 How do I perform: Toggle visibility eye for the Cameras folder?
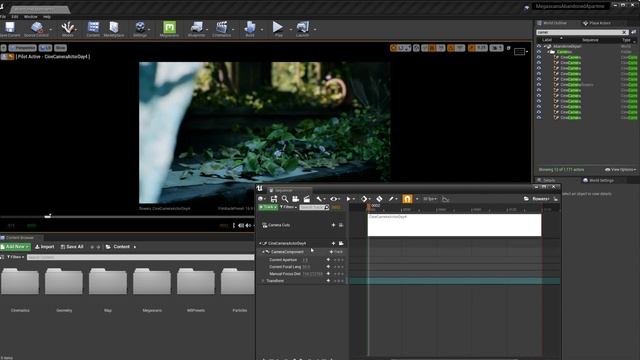point(539,52)
